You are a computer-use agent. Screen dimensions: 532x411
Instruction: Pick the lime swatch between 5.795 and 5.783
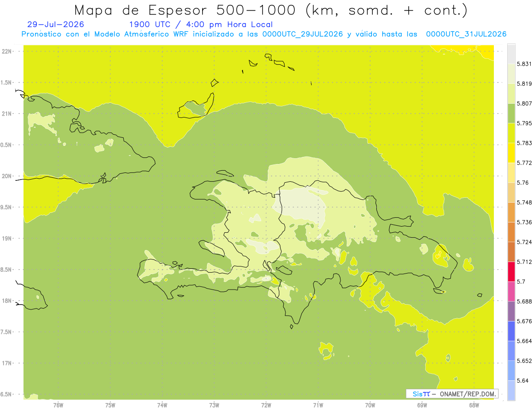click(x=511, y=133)
